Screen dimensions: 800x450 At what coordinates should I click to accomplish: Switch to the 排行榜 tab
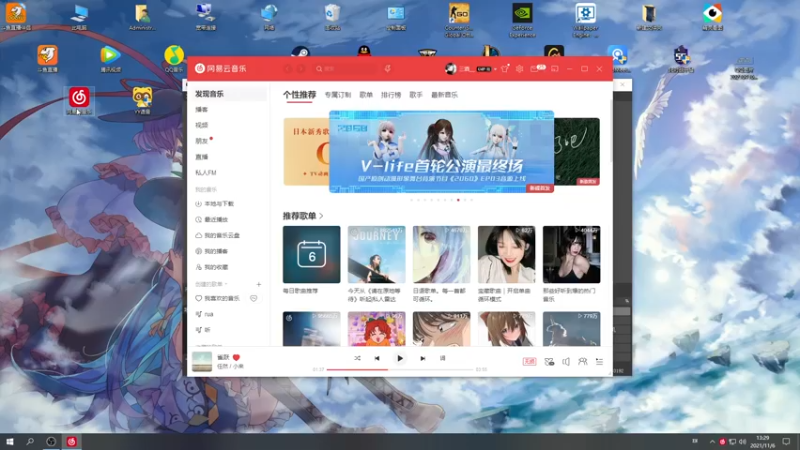pos(391,95)
